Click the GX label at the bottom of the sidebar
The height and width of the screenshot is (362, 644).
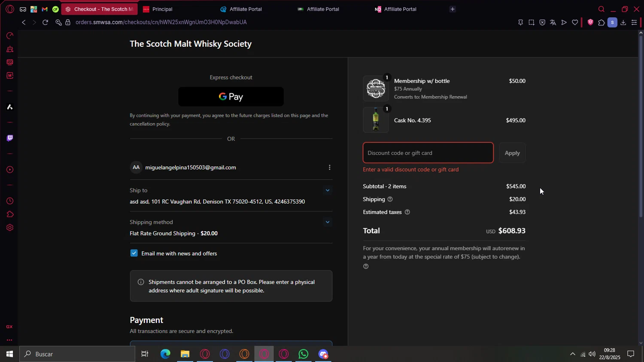(9, 327)
